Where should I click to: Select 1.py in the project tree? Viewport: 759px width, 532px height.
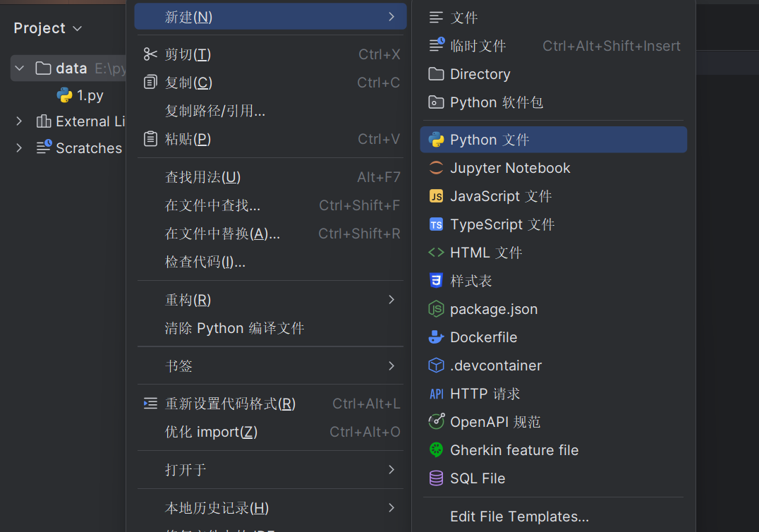pyautogui.click(x=90, y=95)
